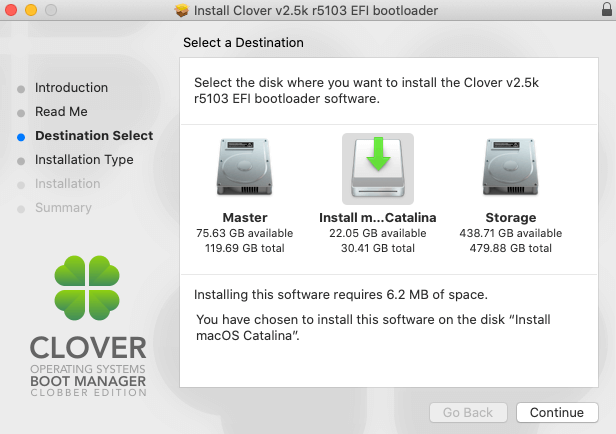Viewport: 616px width, 434px height.
Task: Click the lock icon in title bar
Action: [607, 9]
